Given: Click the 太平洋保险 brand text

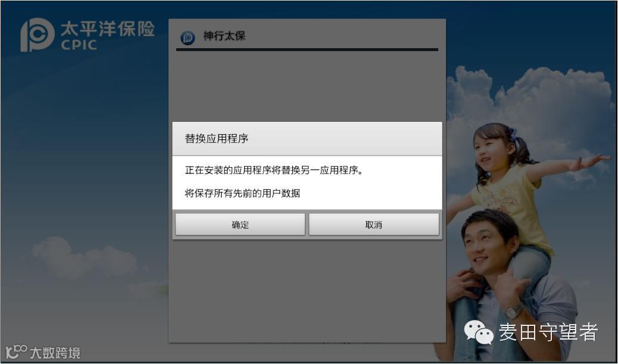Looking at the screenshot, I should (x=108, y=29).
